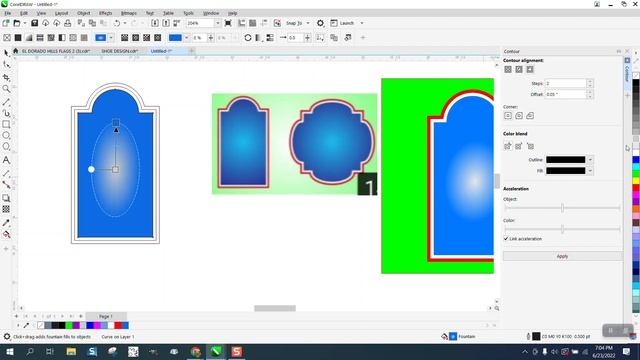640x360 pixels.
Task: Select the Polygon tool
Action: 6,146
